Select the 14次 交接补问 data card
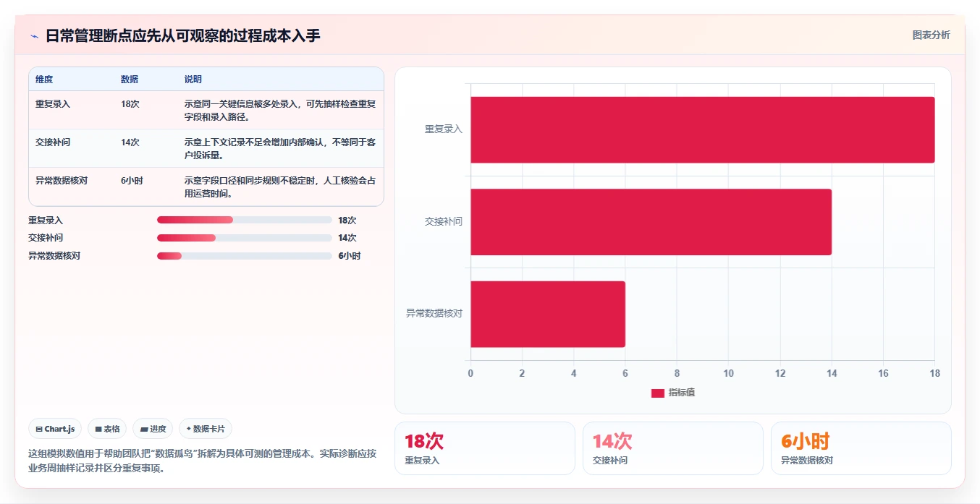 tap(673, 448)
